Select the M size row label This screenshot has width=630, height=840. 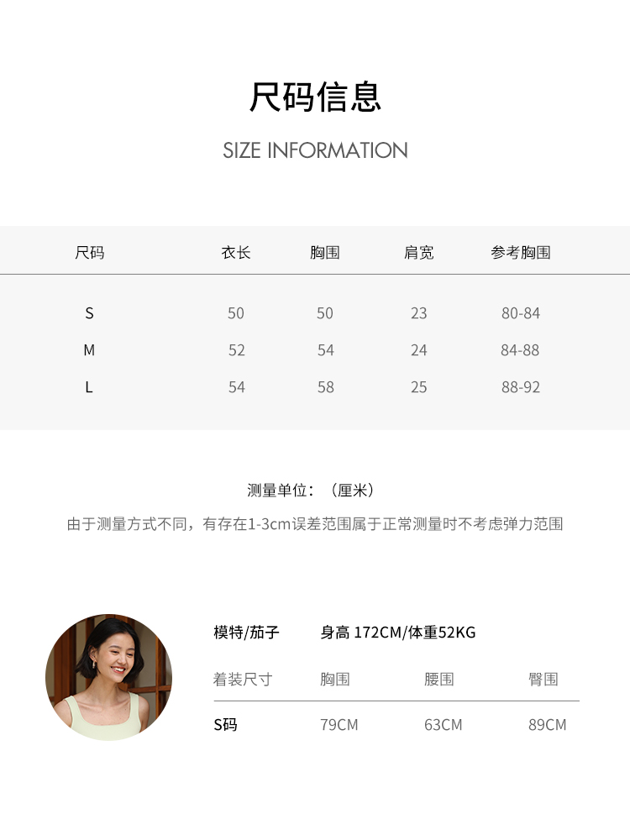tap(90, 349)
